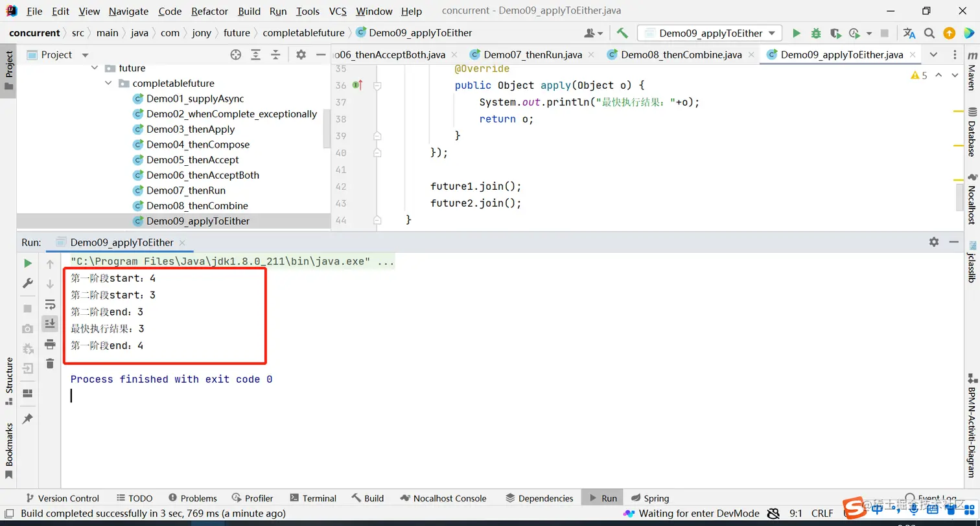The width and height of the screenshot is (980, 526).
Task: Click the 5 warnings indicator in editor
Action: click(x=919, y=76)
